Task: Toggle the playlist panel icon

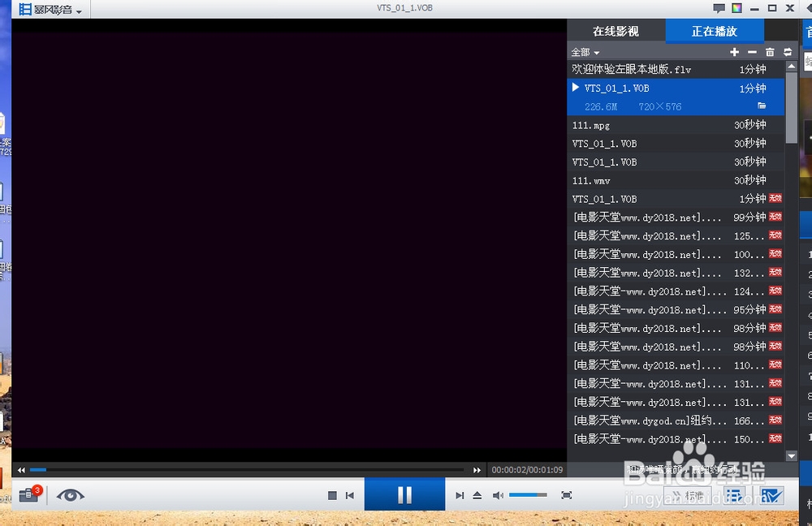Action: 734,496
